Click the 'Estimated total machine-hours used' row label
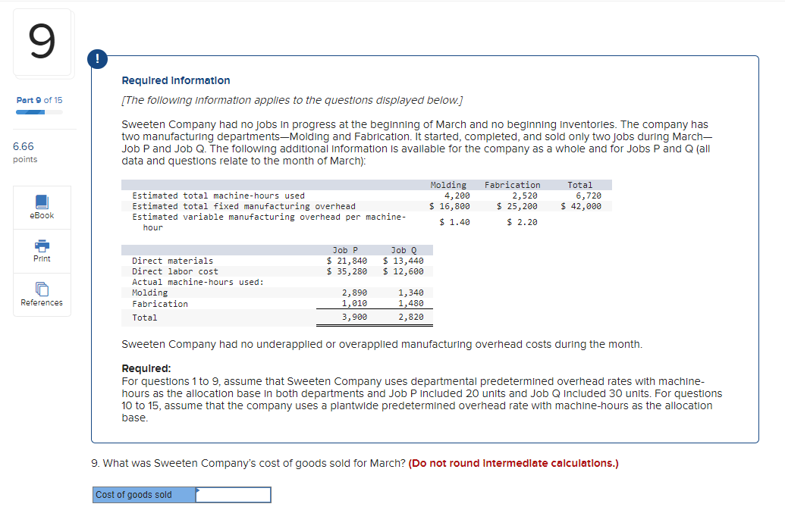 click(218, 196)
